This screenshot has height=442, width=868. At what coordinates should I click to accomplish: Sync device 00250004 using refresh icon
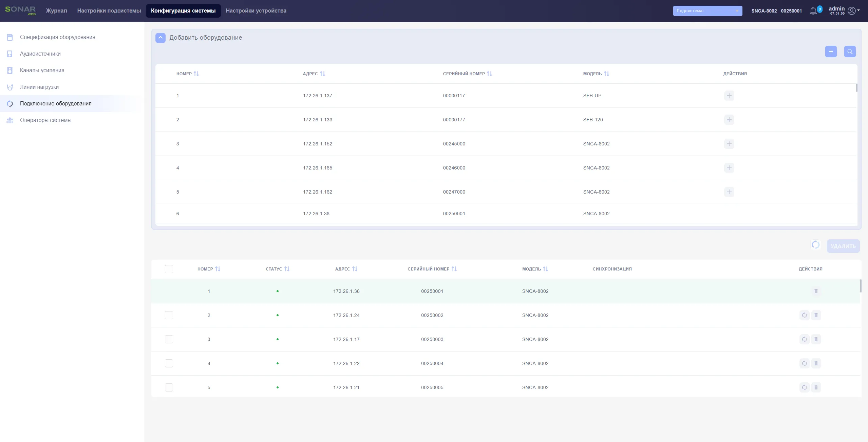[804, 363]
